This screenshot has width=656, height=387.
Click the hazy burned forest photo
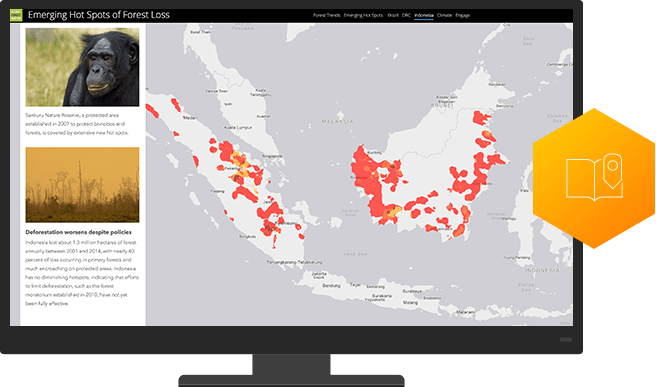(x=82, y=185)
